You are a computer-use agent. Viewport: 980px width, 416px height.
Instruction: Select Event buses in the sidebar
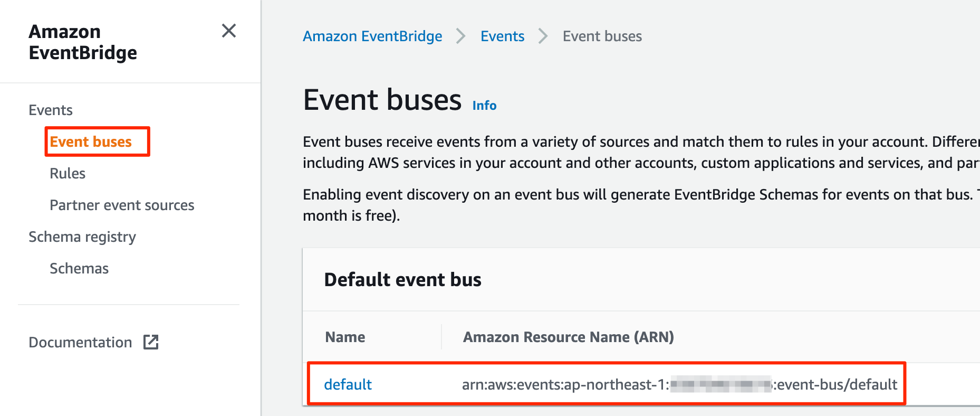(x=91, y=141)
